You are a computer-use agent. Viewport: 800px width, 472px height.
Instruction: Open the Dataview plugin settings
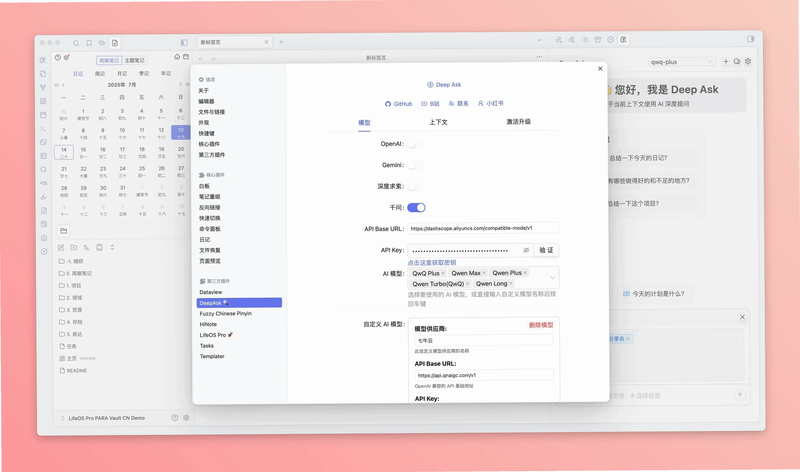click(211, 292)
